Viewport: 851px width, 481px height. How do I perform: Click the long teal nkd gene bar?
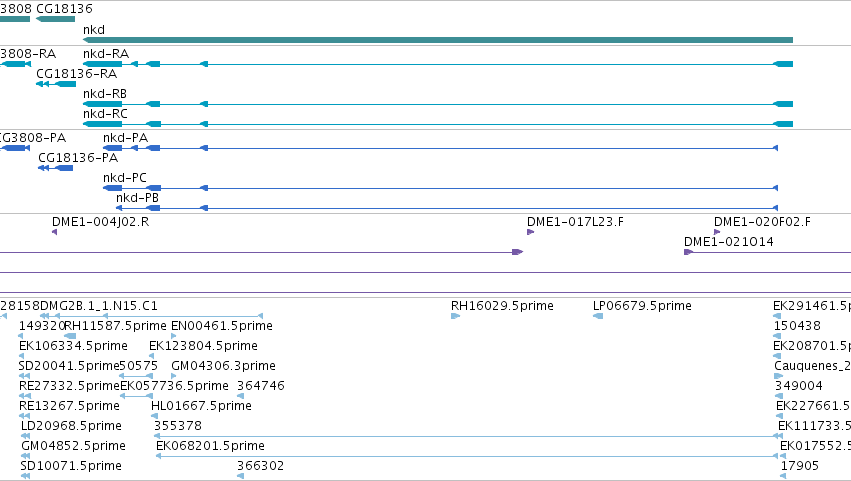pyautogui.click(x=437, y=40)
